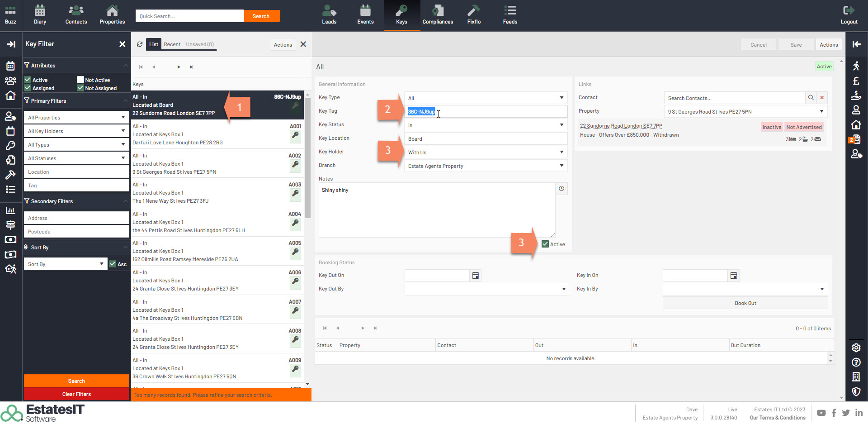
Task: Open the Compliances module icon
Action: pyautogui.click(x=437, y=15)
